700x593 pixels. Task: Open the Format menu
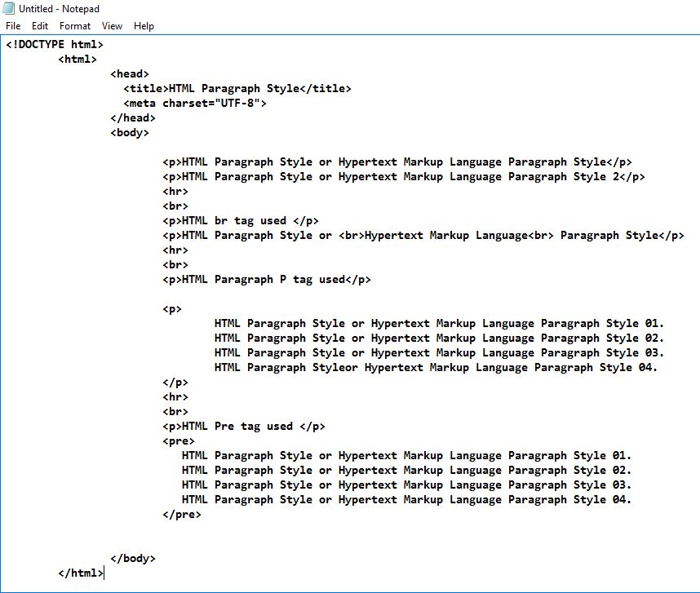[x=74, y=25]
